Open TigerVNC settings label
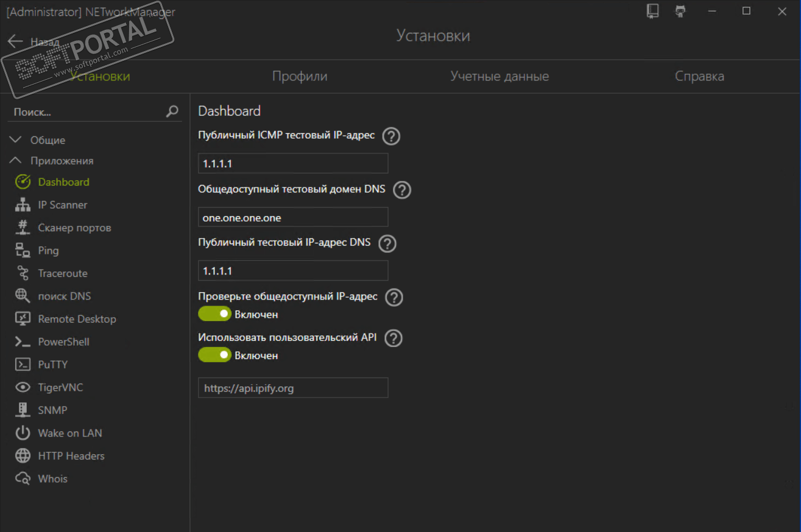Screen dimensions: 801x532 point(60,387)
